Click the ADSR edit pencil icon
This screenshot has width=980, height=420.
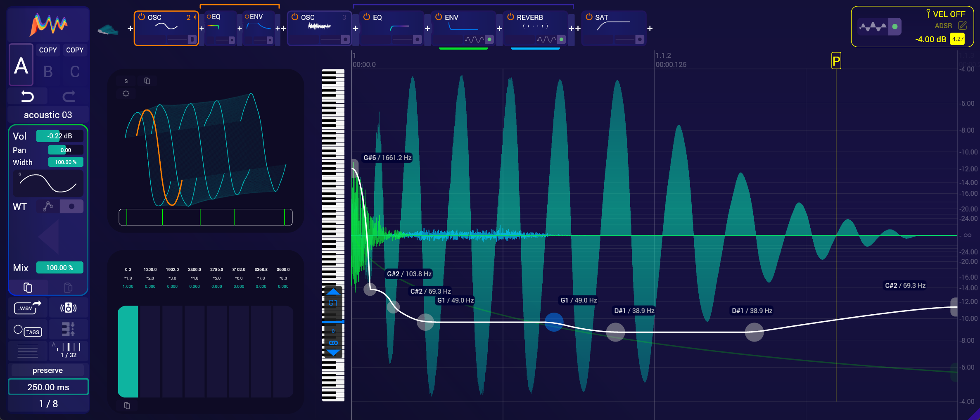click(962, 26)
